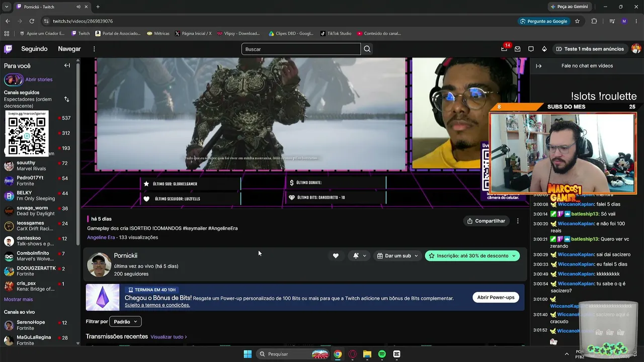Click the Compartilhar button
Viewport: 644px width, 362px height.
click(x=486, y=221)
